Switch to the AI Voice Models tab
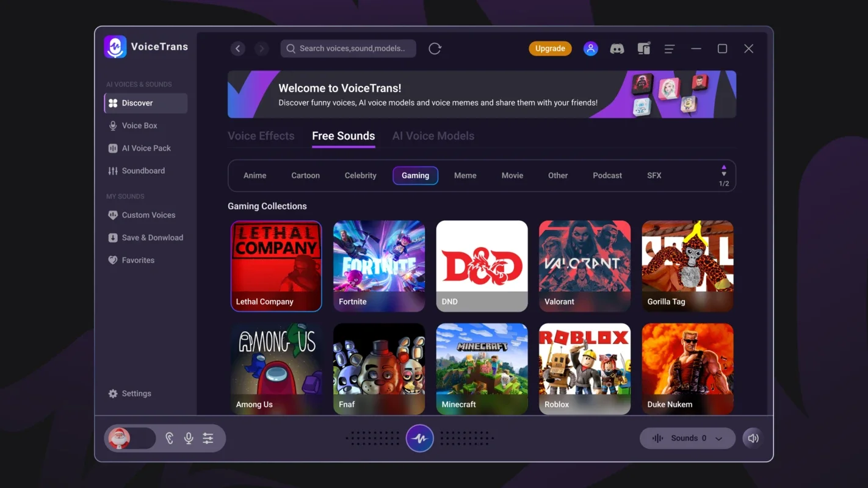 coord(433,136)
